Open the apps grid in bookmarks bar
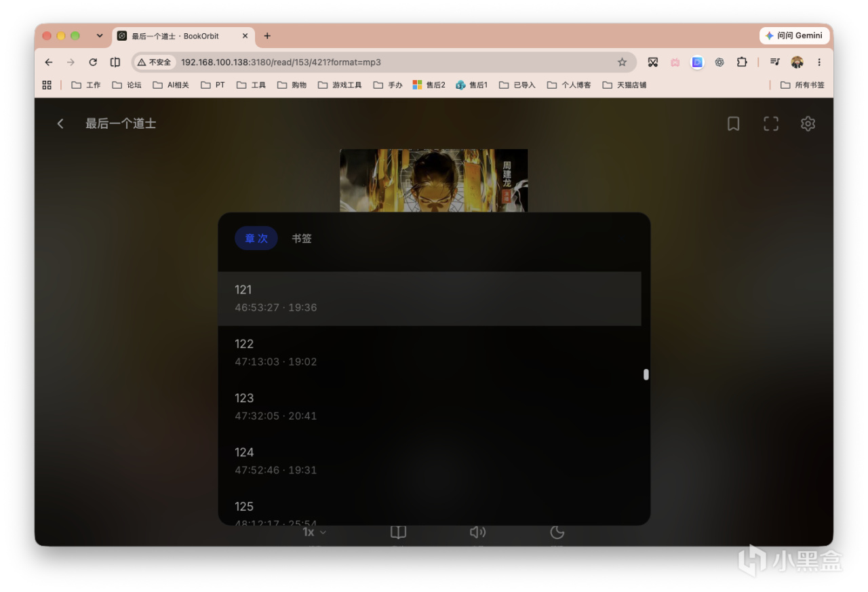 [x=47, y=85]
